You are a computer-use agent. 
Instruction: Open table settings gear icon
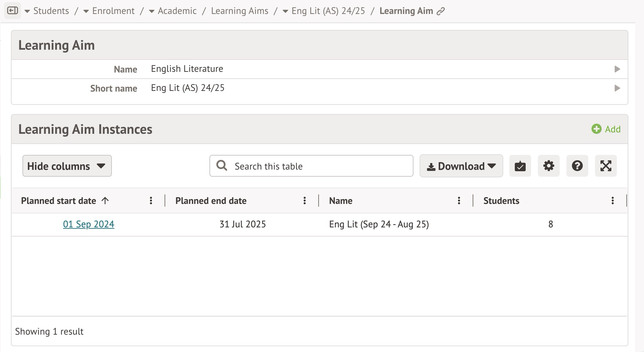pos(548,166)
